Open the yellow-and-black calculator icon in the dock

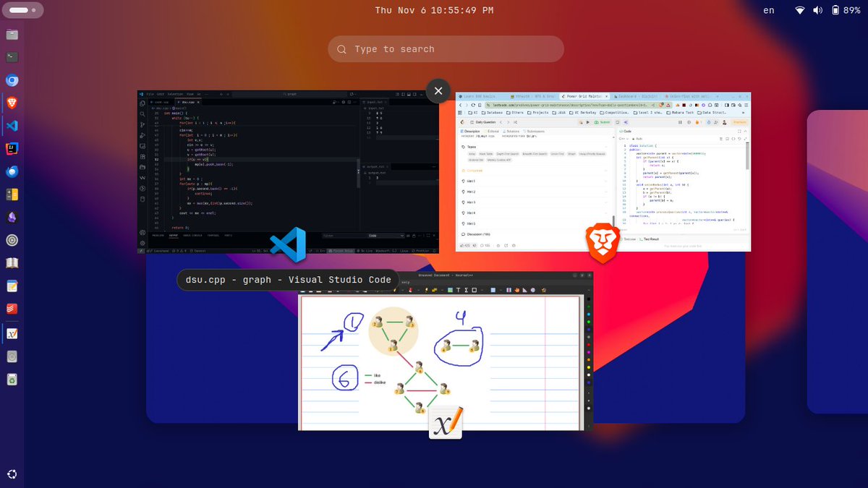tap(12, 194)
